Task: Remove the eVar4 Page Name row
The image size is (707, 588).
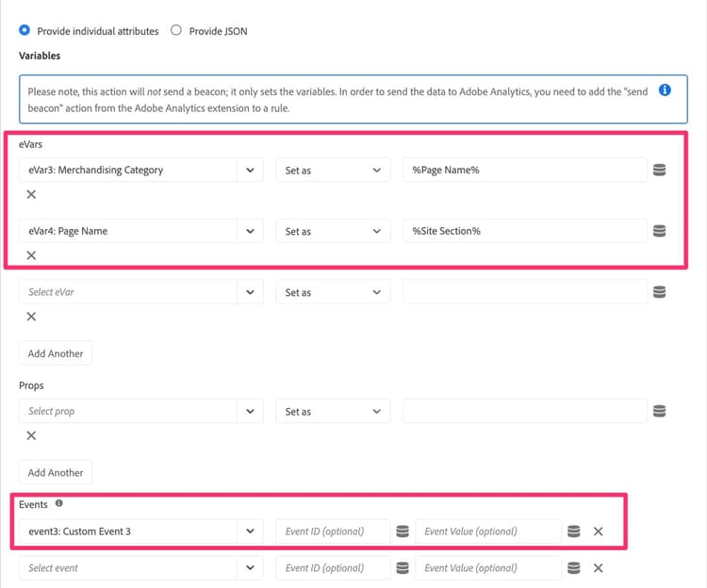Action: pos(31,255)
